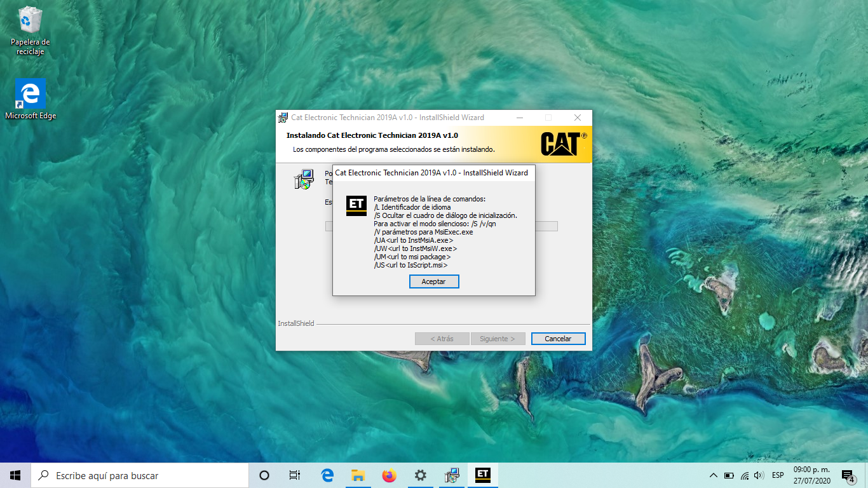This screenshot has height=488, width=868.
Task: Minimize the InstallShield Wizard window
Action: click(x=520, y=118)
